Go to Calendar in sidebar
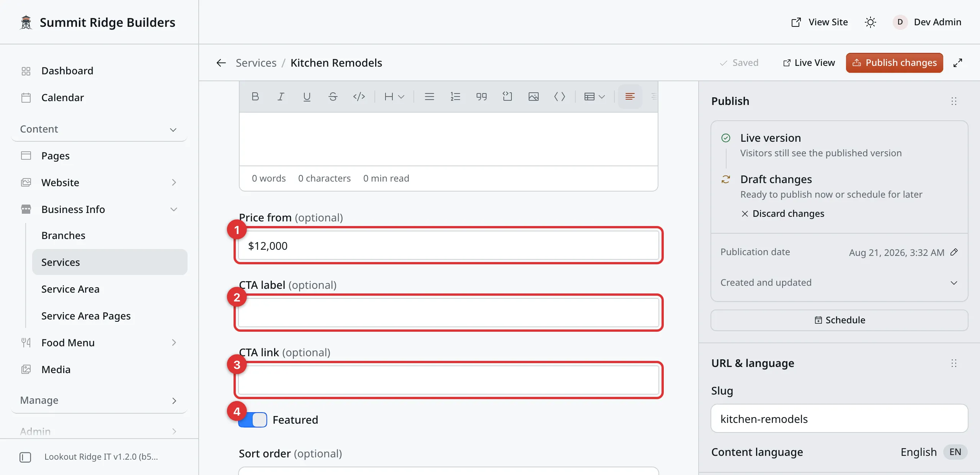The image size is (980, 475). [x=62, y=98]
